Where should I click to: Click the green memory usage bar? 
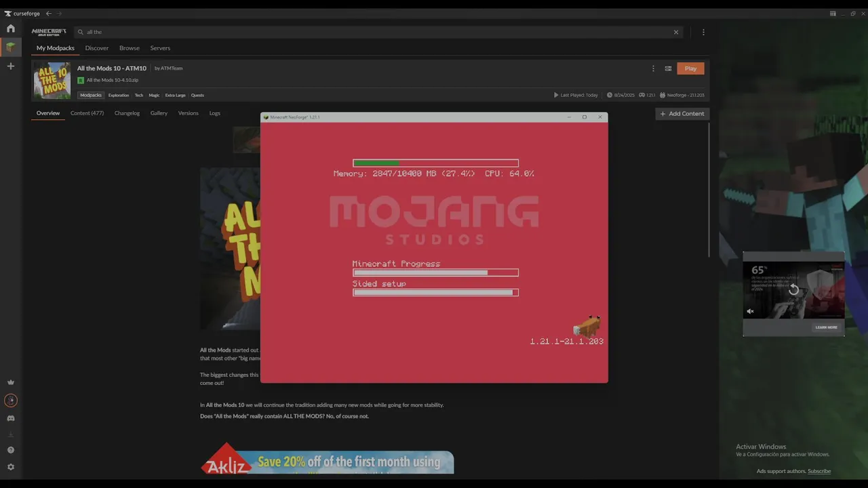coord(435,163)
